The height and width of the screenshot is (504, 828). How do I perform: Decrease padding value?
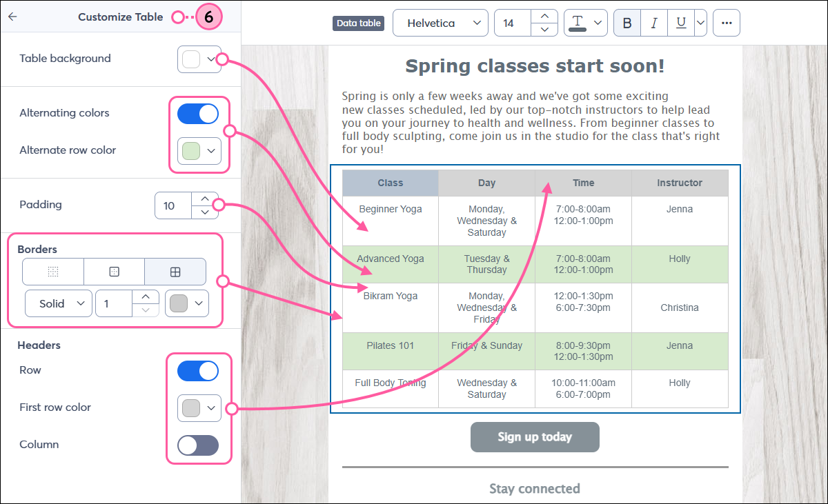pos(204,212)
